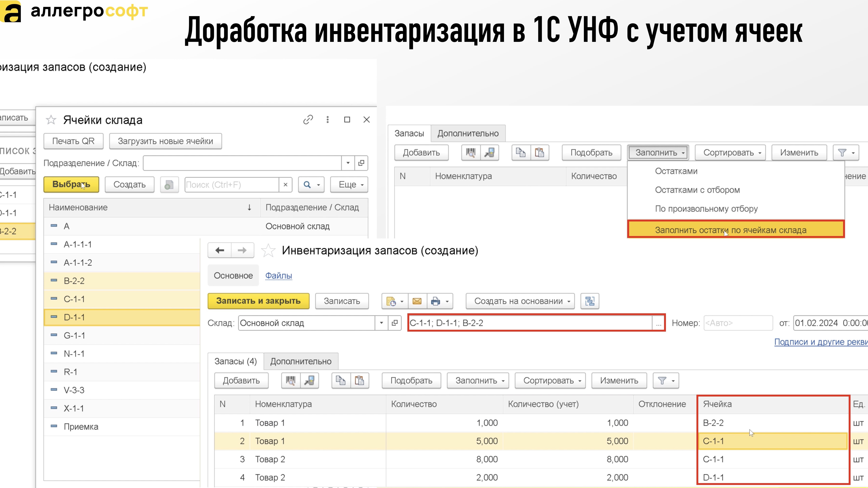Open the magnifier search options dropdown
The width and height of the screenshot is (868, 488).
[x=311, y=185]
